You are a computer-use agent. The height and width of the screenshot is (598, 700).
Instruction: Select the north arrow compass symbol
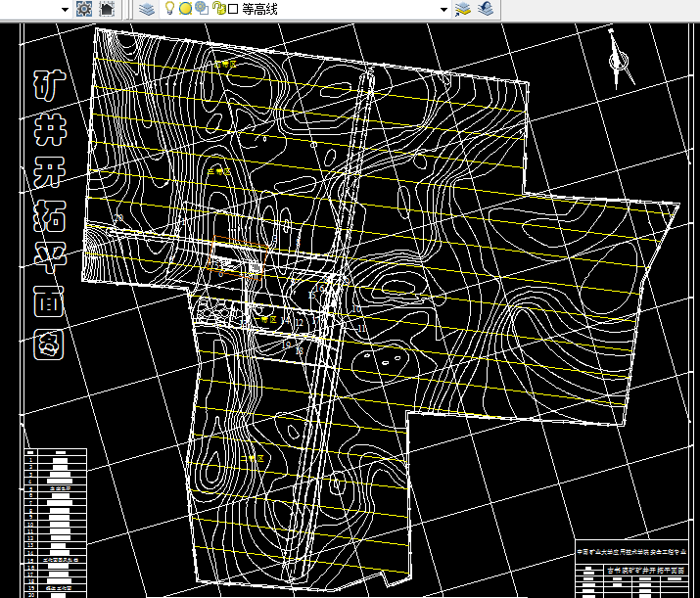[620, 59]
